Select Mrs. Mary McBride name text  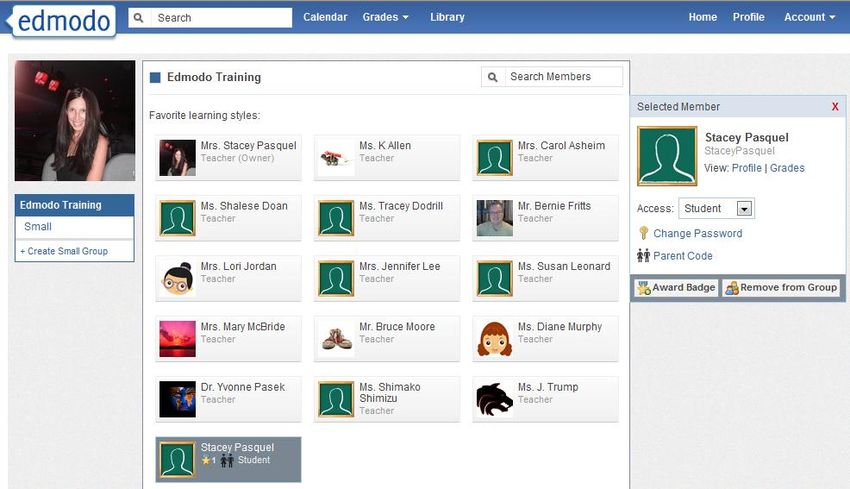(x=242, y=326)
